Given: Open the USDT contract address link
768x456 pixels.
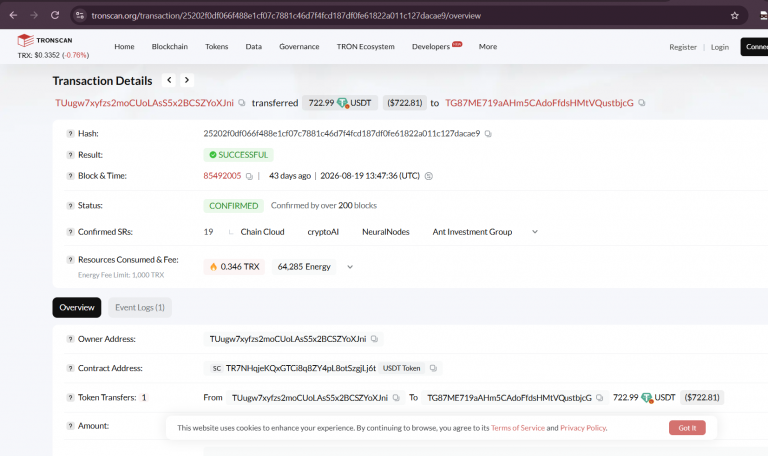Looking at the screenshot, I should pos(300,368).
